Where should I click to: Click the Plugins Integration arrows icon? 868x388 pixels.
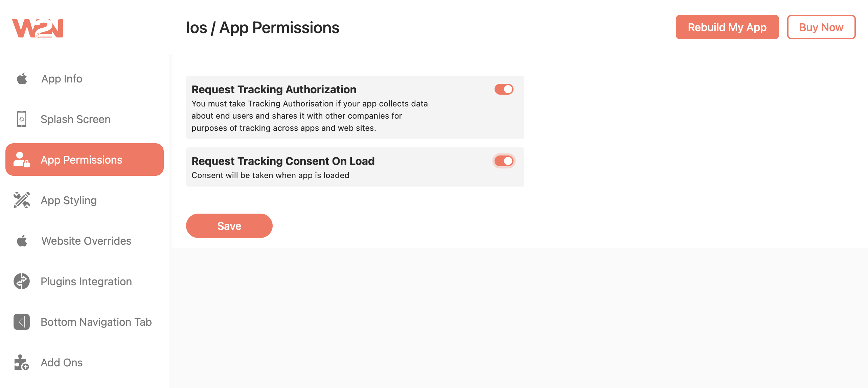pos(21,281)
